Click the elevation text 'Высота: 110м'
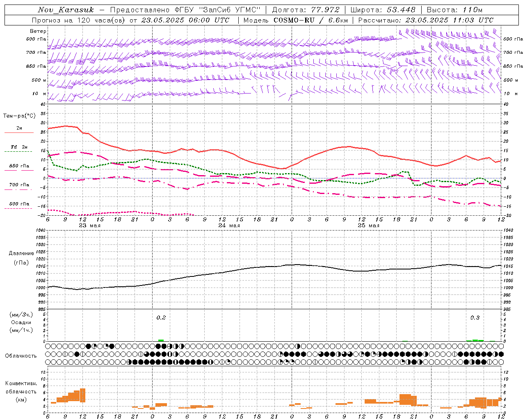The width and height of the screenshot is (525, 420). pyautogui.click(x=454, y=10)
